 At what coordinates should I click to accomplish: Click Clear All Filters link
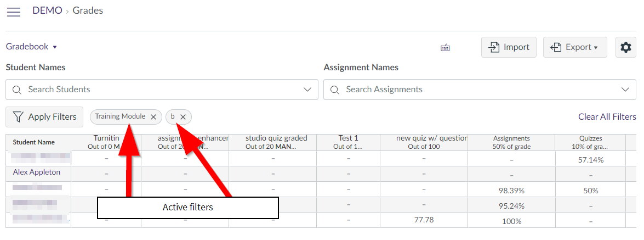(x=607, y=117)
